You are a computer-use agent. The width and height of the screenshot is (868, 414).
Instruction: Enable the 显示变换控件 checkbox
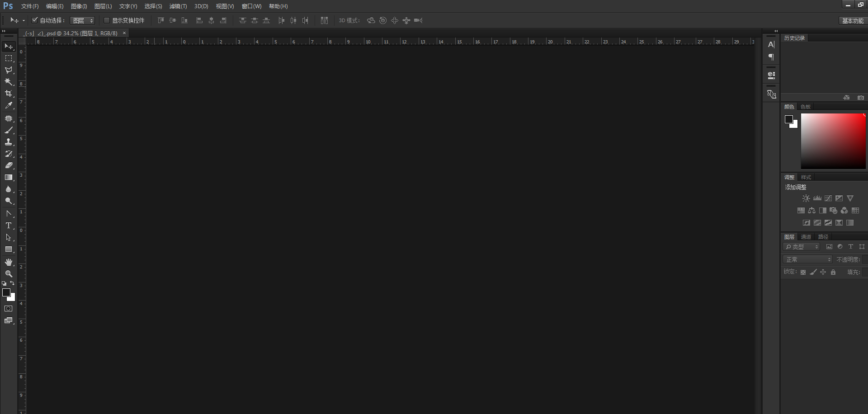[107, 20]
